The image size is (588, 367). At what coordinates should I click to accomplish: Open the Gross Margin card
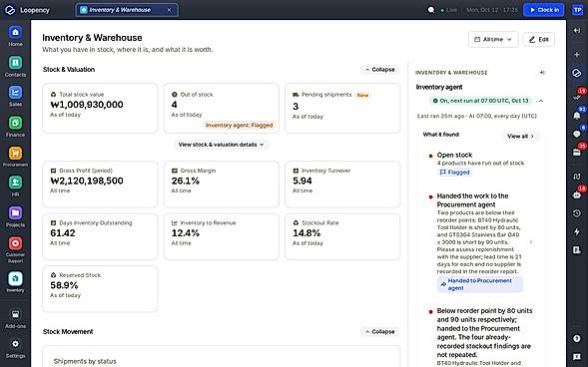point(222,184)
